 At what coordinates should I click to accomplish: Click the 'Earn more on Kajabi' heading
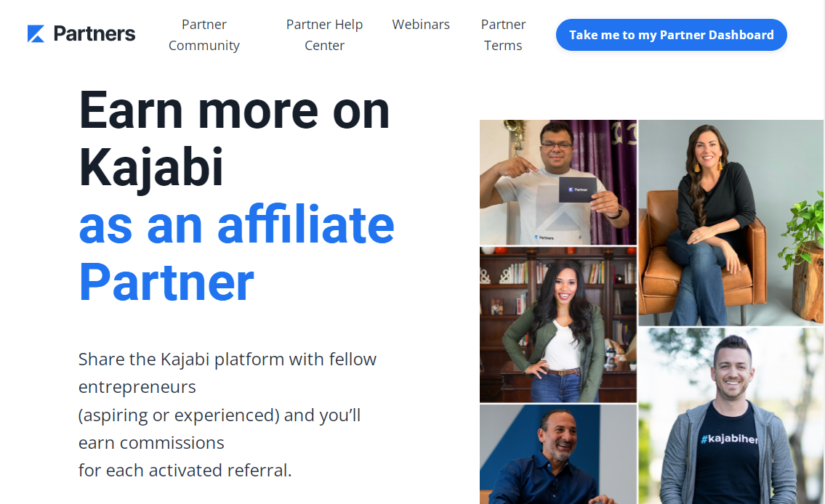tap(234, 139)
